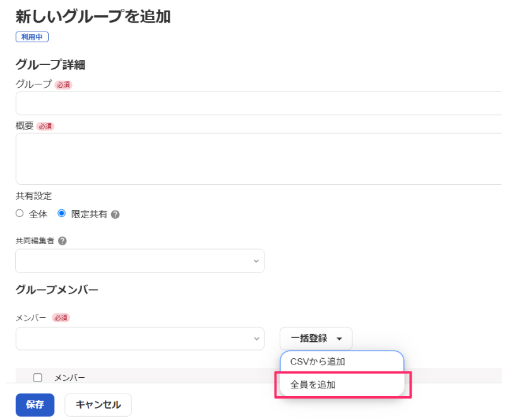Check the メンバー header checkbox
The image size is (524, 420).
[38, 378]
